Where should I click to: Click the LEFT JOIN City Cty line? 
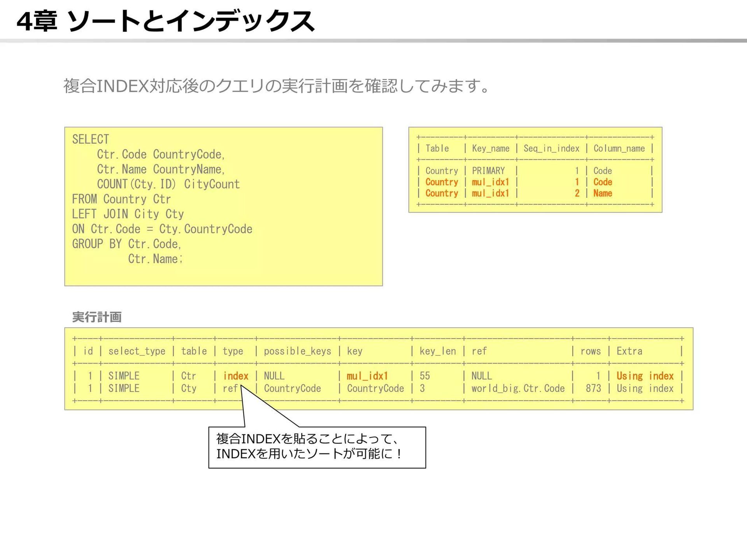pos(128,214)
